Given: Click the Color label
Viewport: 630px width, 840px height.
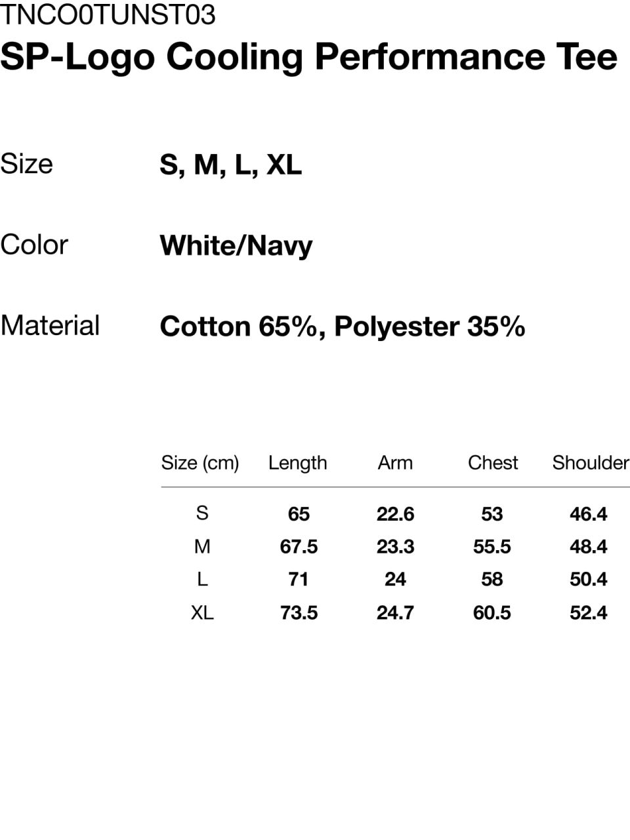Looking at the screenshot, I should click(x=34, y=245).
